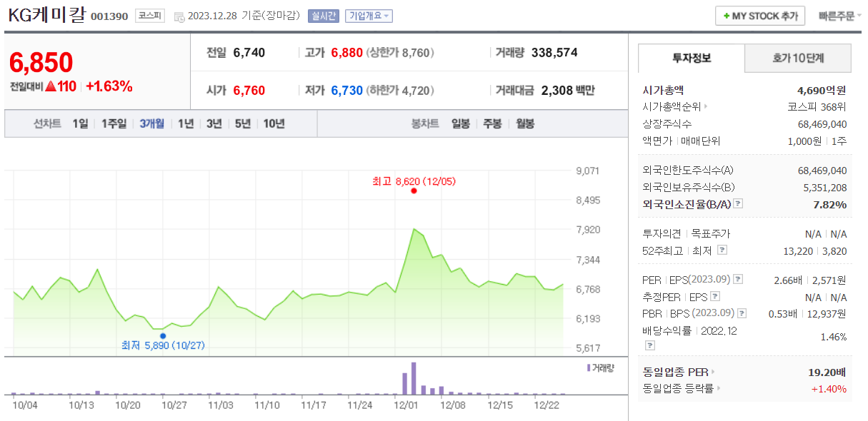Click help icon next to 외국인소진율(B/A)
868x421 pixels.
pyautogui.click(x=738, y=204)
